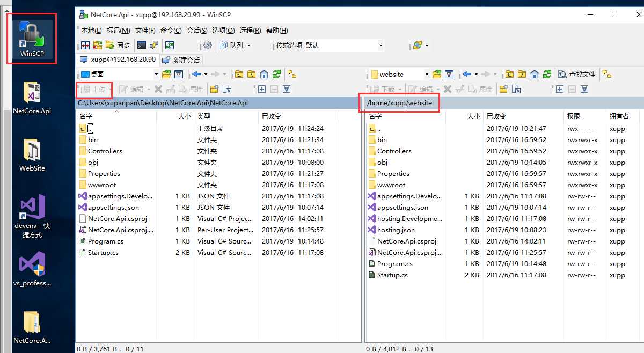Viewport: 644px width, 353px height.
Task: Click the globe refresh icon in top toolbar
Action: point(418,46)
